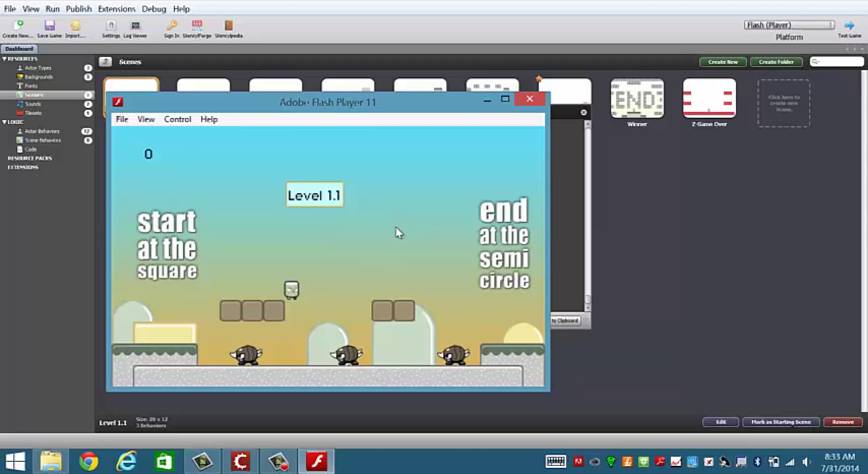Close the Adobe Flash Player window
This screenshot has width=868, height=474.
529,99
